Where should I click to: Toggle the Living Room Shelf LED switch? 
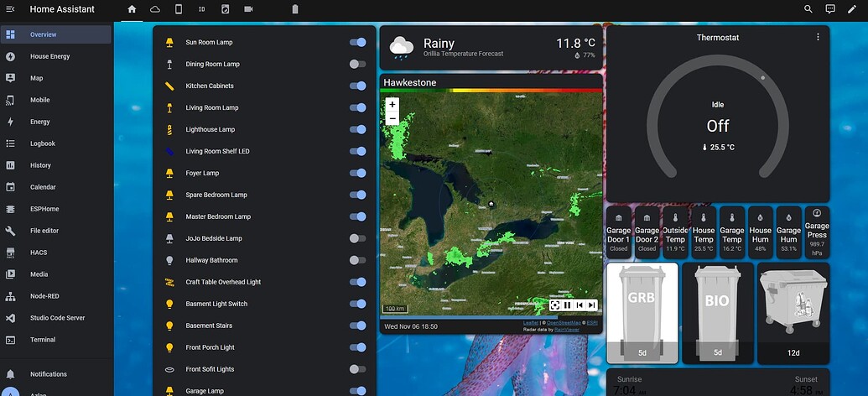[357, 151]
